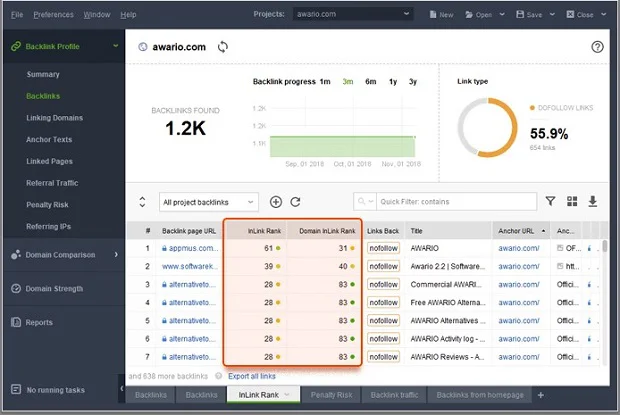The height and width of the screenshot is (415, 620).
Task: Click the update backlinks circular arrow icon
Action: point(295,202)
